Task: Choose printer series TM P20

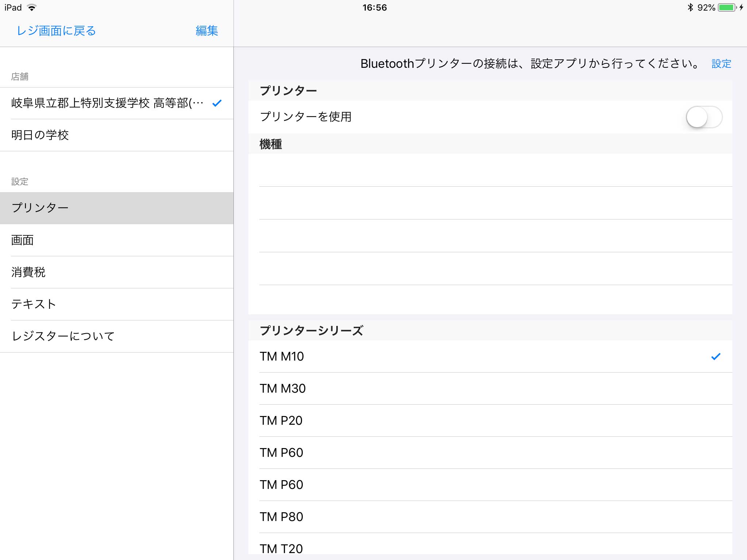Action: coord(490,421)
